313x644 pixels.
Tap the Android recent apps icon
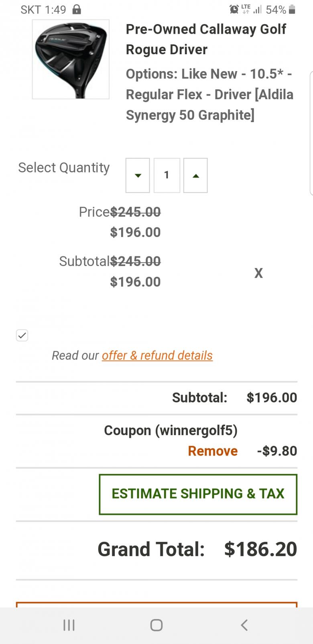(x=69, y=625)
